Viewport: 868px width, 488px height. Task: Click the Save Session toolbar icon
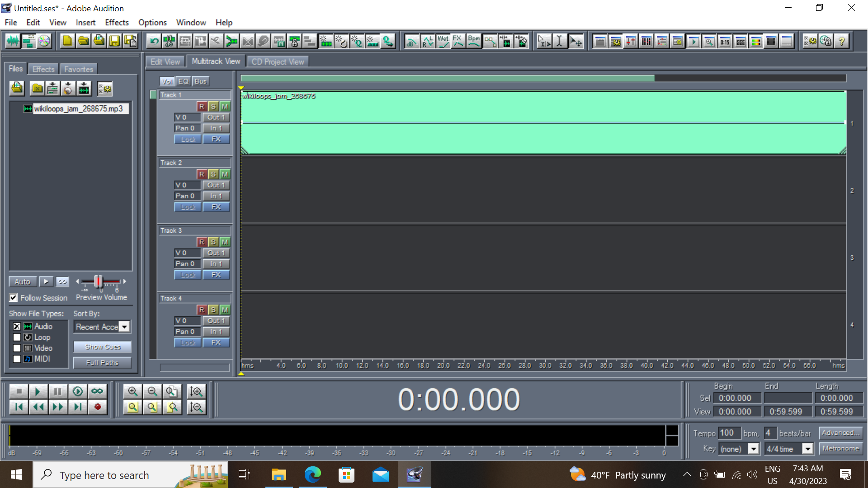[x=114, y=42]
